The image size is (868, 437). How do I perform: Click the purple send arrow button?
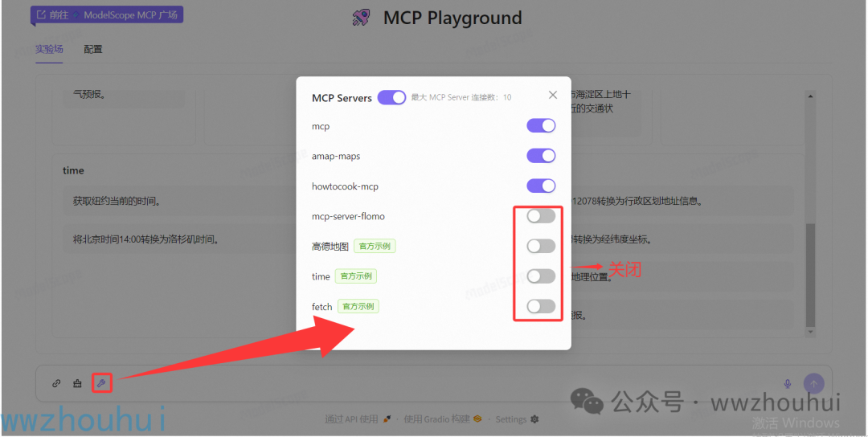[x=813, y=383]
